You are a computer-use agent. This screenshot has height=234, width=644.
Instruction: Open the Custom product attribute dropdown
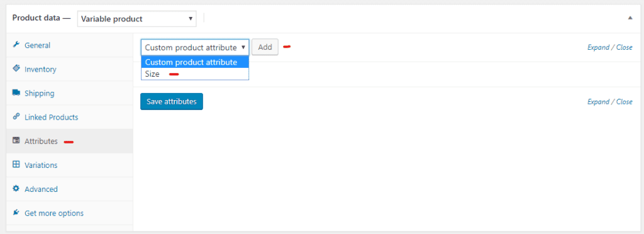[195, 48]
